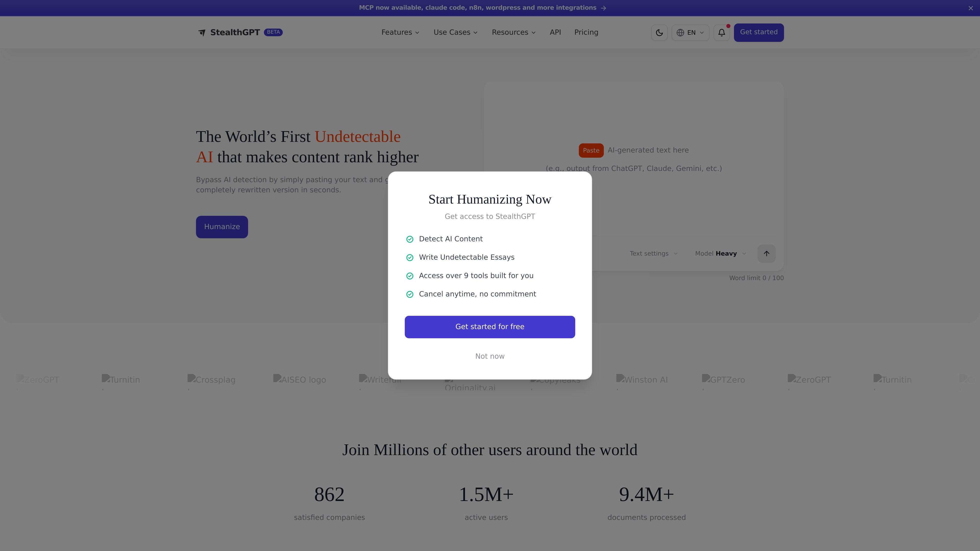Open the Text settings dropdown
980x551 pixels.
(x=654, y=254)
